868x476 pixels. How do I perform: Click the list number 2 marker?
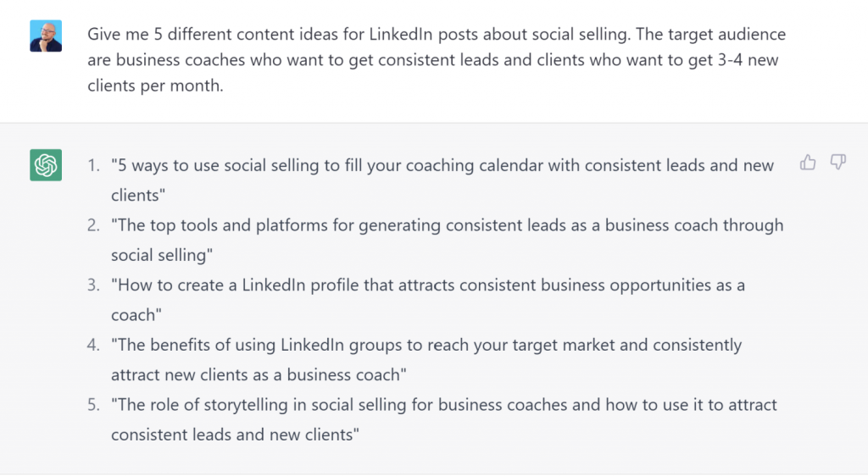[x=93, y=225]
